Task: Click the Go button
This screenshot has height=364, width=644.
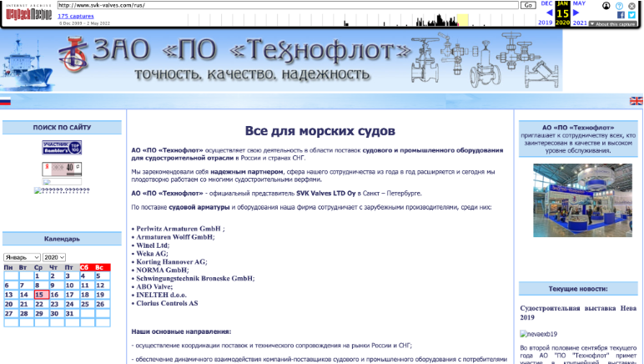Action: point(528,5)
